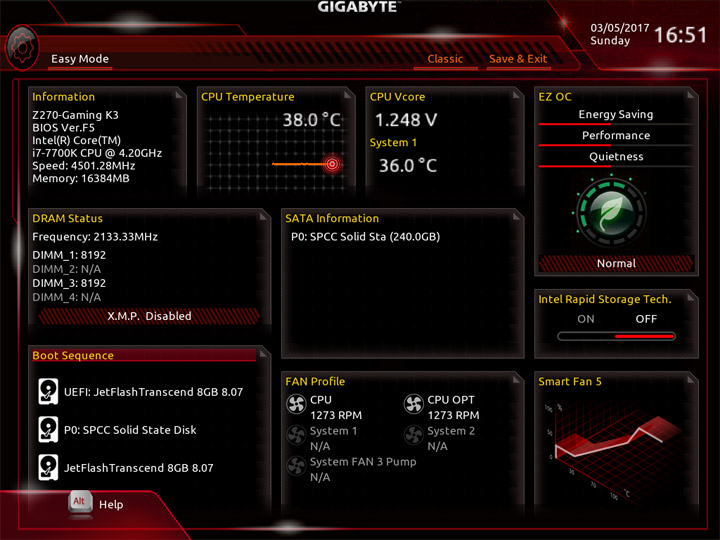Set Intel Rapid Storage Tech to OFF
This screenshot has width=720, height=540.
646,319
